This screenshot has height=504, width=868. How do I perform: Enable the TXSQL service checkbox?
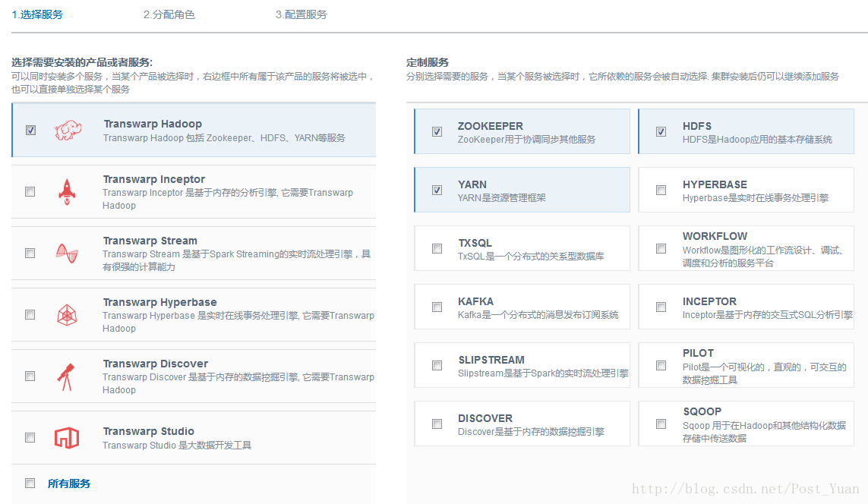pos(437,248)
